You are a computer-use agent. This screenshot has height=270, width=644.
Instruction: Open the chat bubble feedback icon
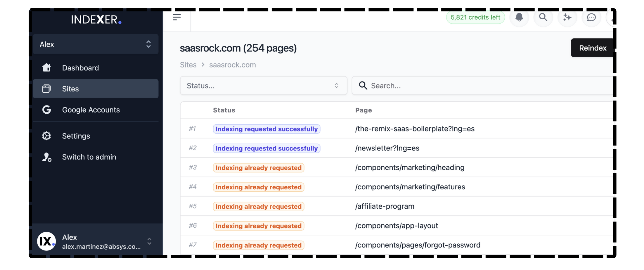(591, 17)
